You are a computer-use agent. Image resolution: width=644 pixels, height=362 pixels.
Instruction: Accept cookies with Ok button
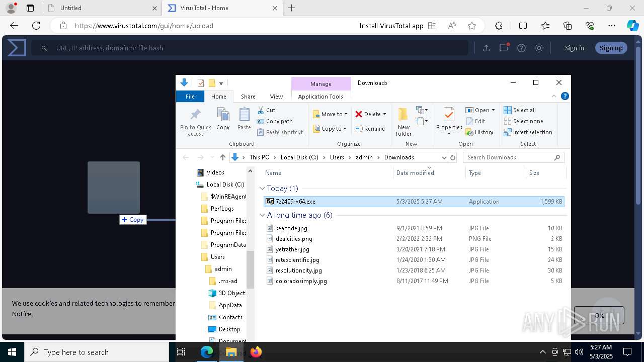tap(599, 315)
